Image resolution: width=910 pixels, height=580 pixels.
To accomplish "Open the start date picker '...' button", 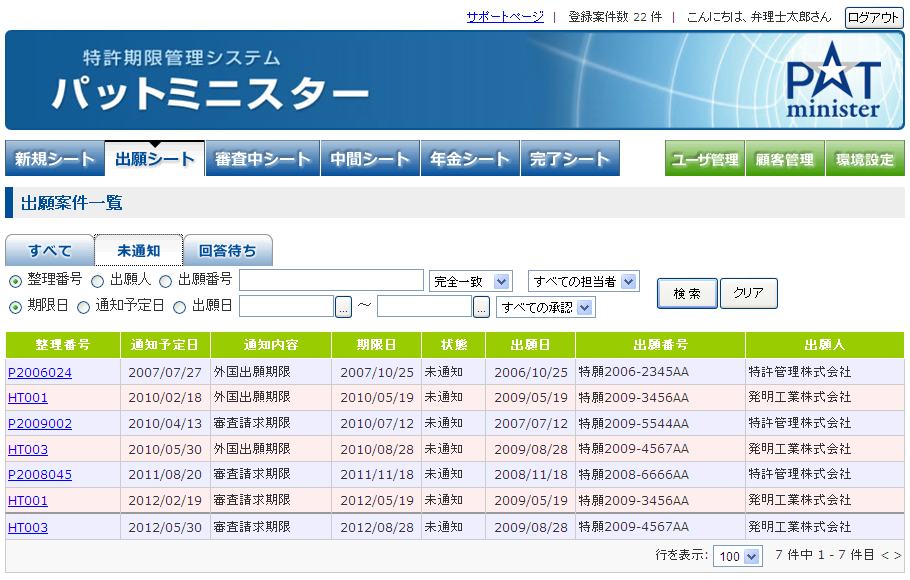I will (344, 307).
